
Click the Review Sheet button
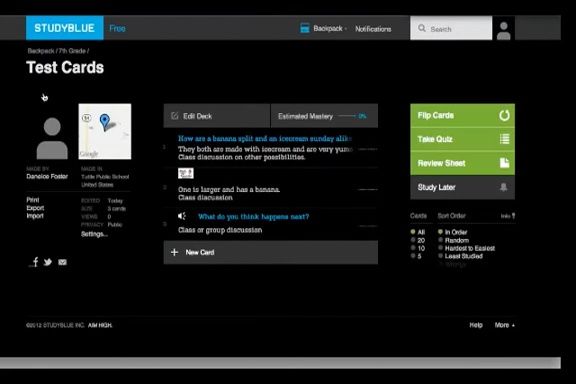pos(462,163)
